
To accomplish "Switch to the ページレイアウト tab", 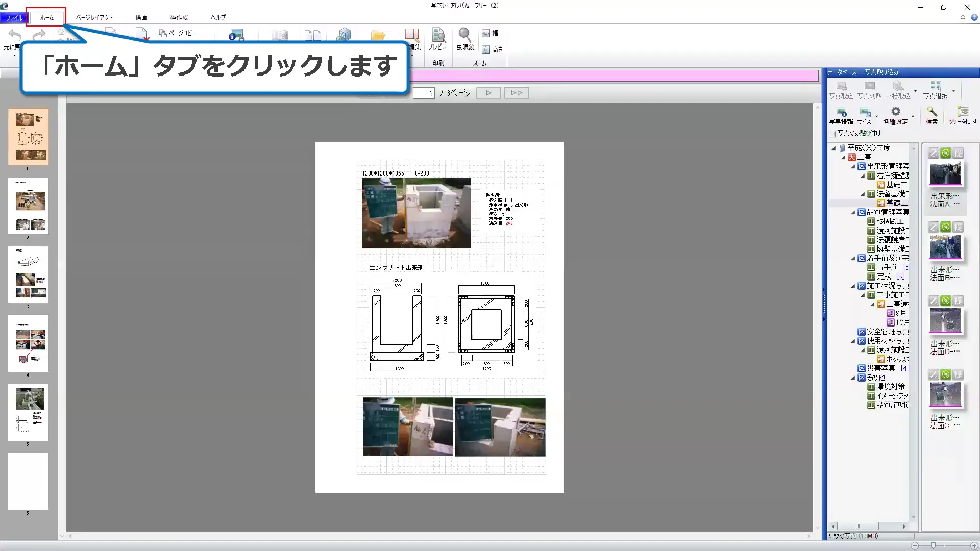I will (94, 17).
